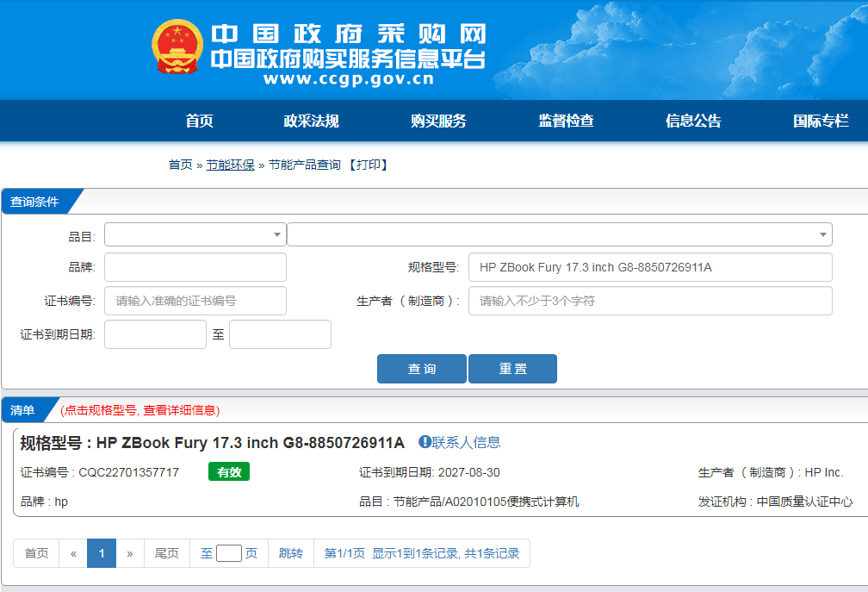
Task: Jump to last page with 尾页
Action: pos(167,553)
